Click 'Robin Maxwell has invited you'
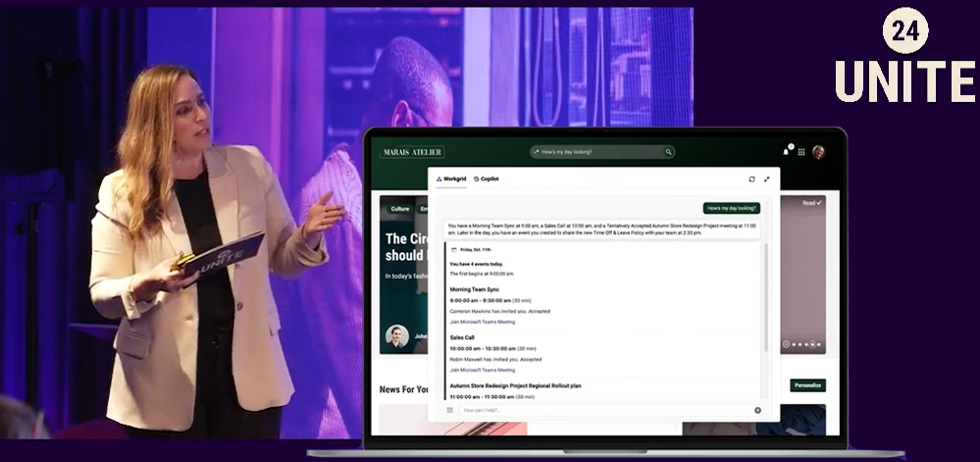This screenshot has width=980, height=462. [484, 359]
